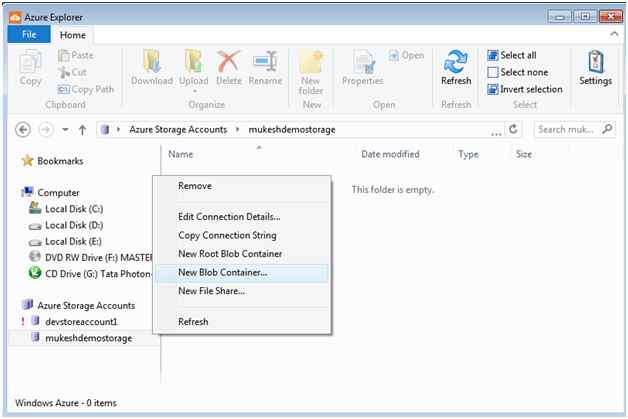Click the Open ribbon button
Viewport: 628px width, 419px height.
point(406,55)
